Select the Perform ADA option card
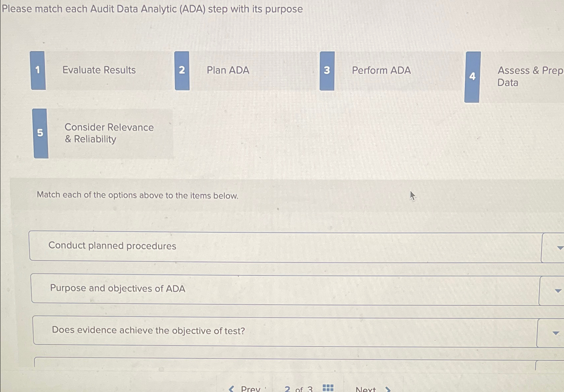Viewport: 564px width, 392px height. [x=381, y=70]
